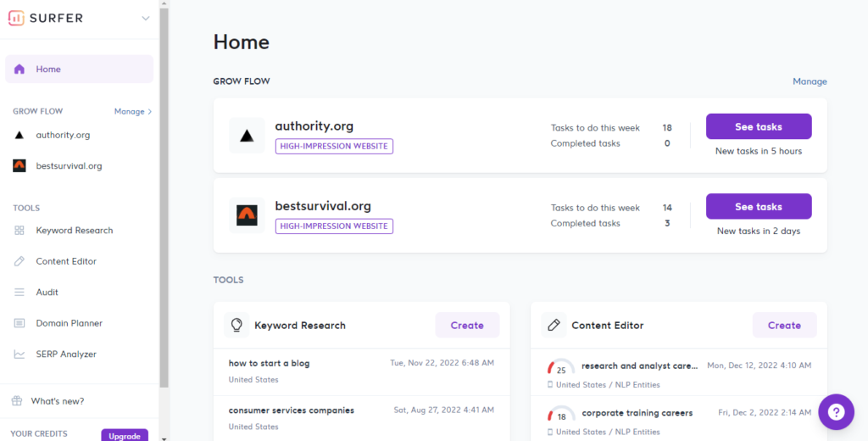Expand the Surfer account dropdown chevron
This screenshot has height=441, width=868.
146,19
